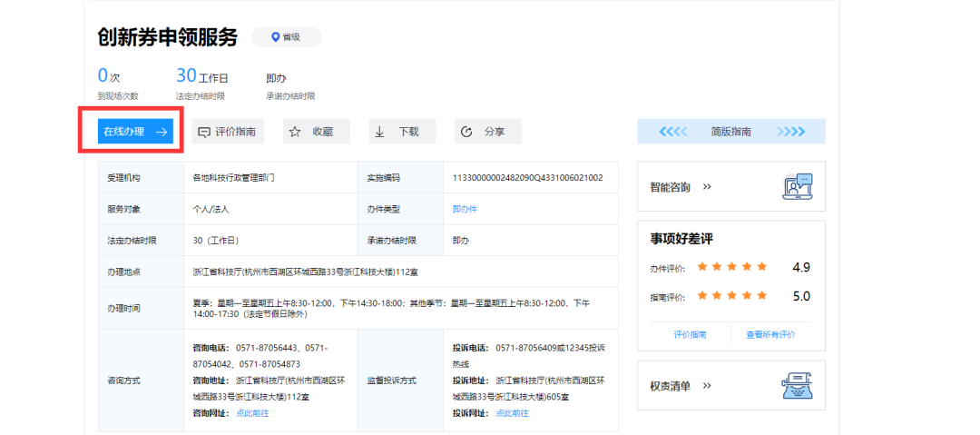Screen dimensions: 980x435
Task: Click the 创新券申领服务 title
Action: point(168,37)
